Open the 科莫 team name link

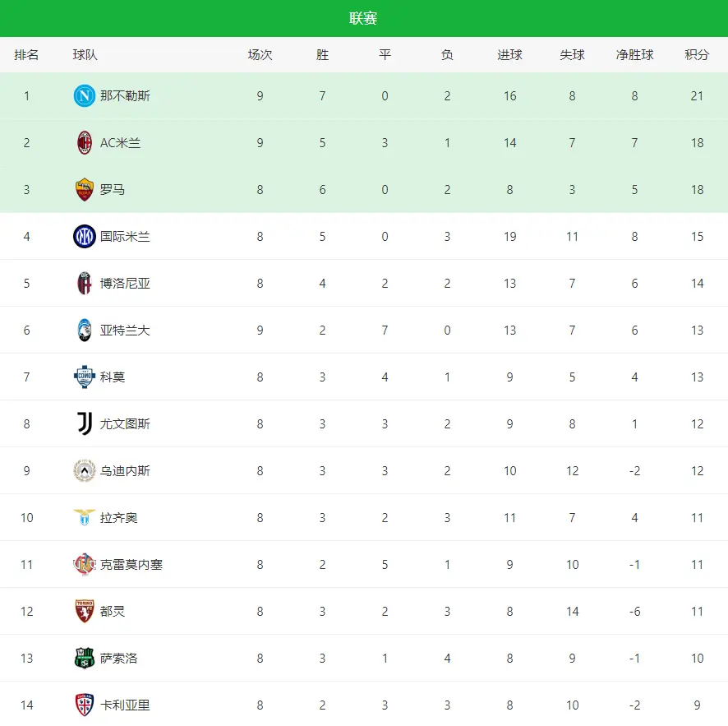113,377
